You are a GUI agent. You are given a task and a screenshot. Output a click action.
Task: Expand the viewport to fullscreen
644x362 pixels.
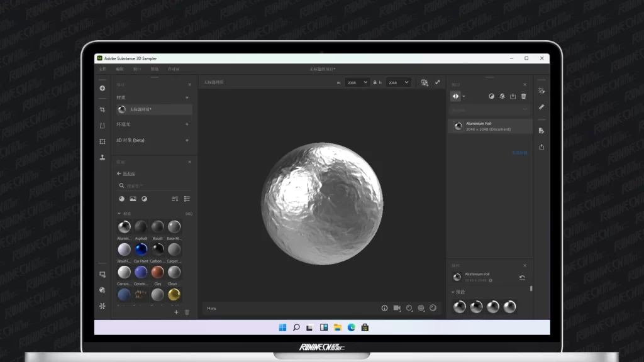pyautogui.click(x=438, y=82)
